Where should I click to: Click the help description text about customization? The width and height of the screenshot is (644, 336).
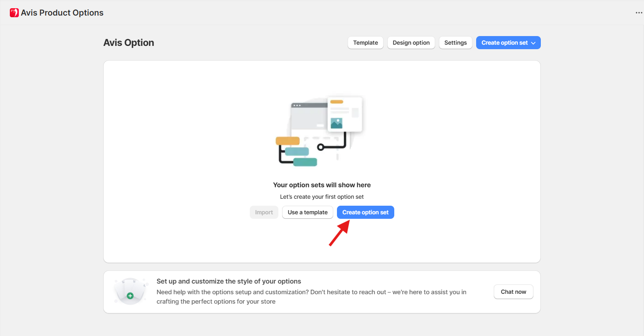[x=311, y=297]
